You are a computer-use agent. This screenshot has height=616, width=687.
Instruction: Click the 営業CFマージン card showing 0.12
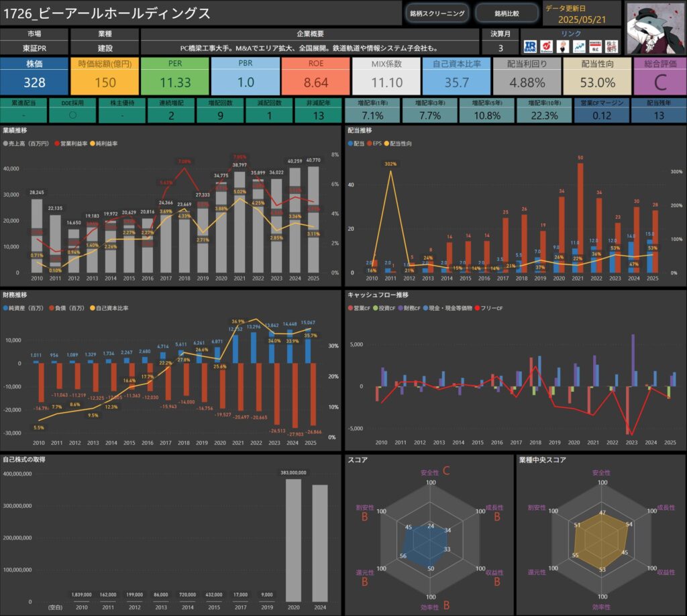click(x=602, y=111)
